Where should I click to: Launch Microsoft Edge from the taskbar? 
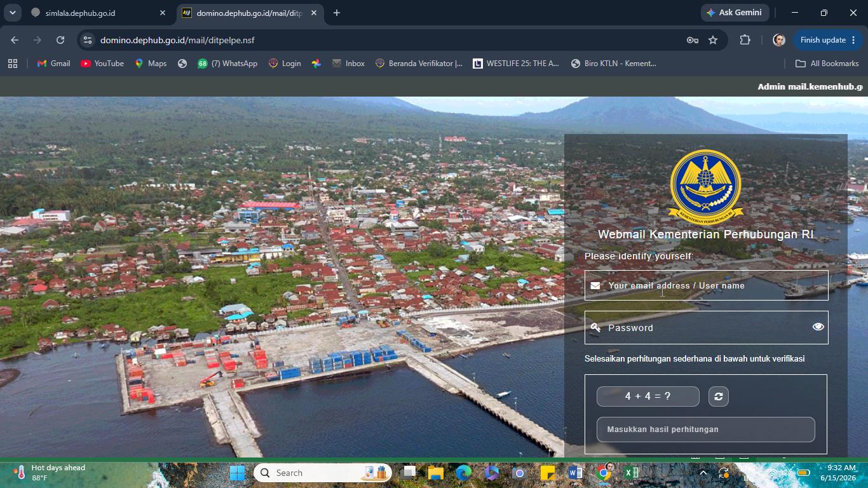tap(464, 473)
